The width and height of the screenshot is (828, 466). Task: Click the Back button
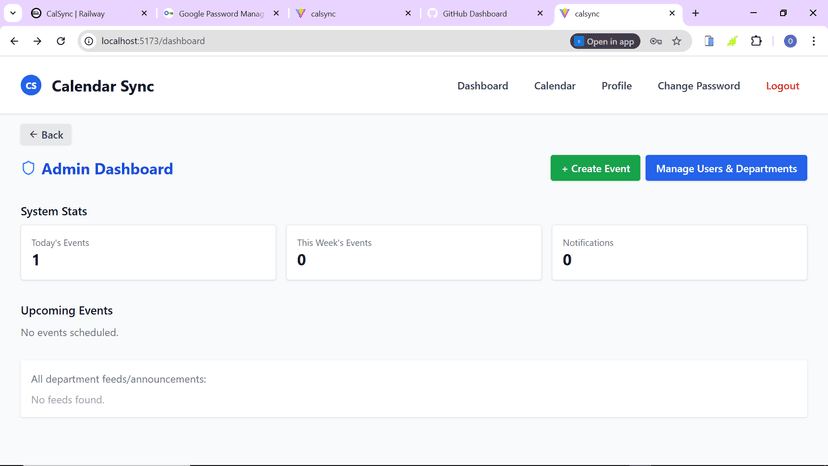46,135
